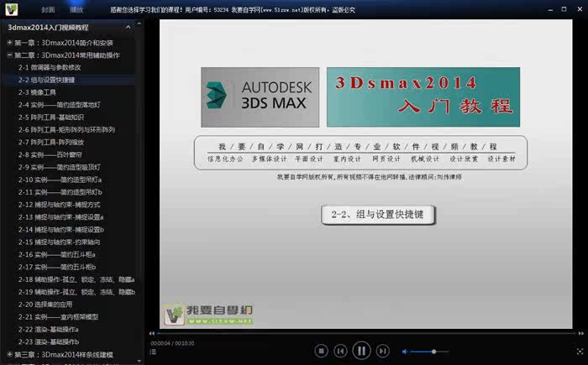Click the 多媒体设计 category text
The width and height of the screenshot is (588, 365).
click(270, 159)
